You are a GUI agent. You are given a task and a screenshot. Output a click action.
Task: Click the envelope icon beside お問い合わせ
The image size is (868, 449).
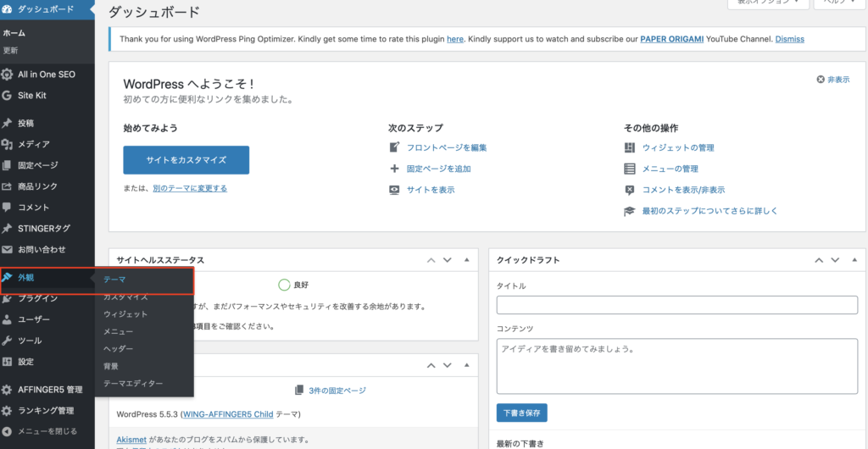click(x=8, y=250)
